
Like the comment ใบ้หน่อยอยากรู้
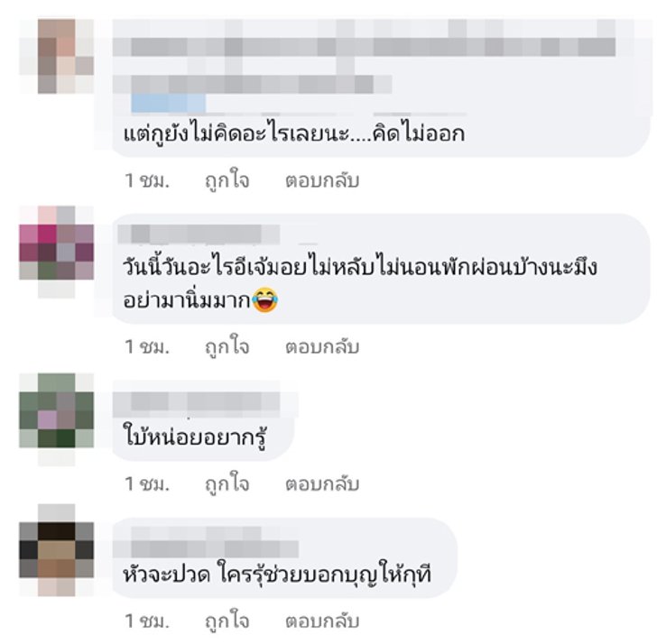[227, 484]
